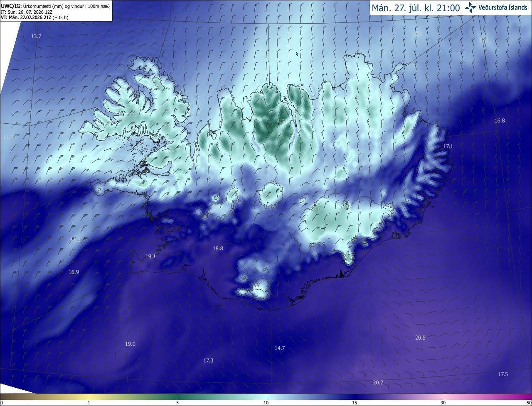Click the 17.3 value label in the south
The width and height of the screenshot is (532, 406).
click(208, 360)
